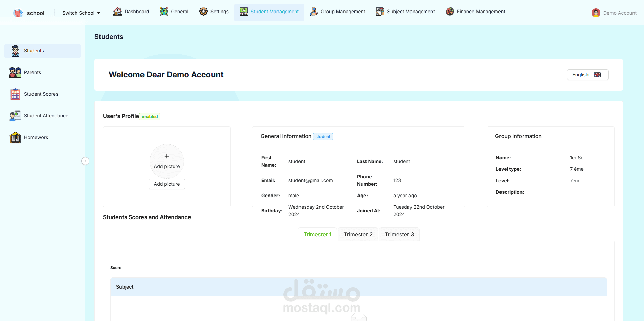Switch to the Trimester 2 tab

(358, 234)
